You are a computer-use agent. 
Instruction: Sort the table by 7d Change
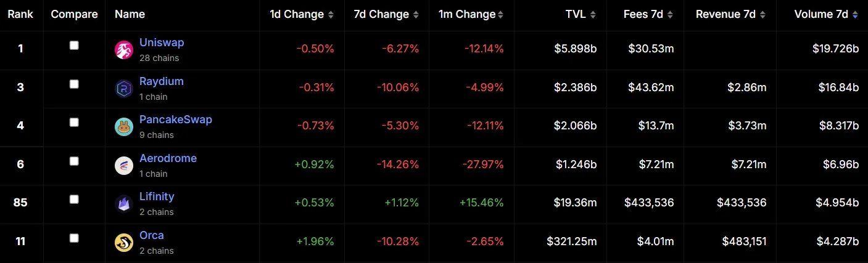(381, 14)
